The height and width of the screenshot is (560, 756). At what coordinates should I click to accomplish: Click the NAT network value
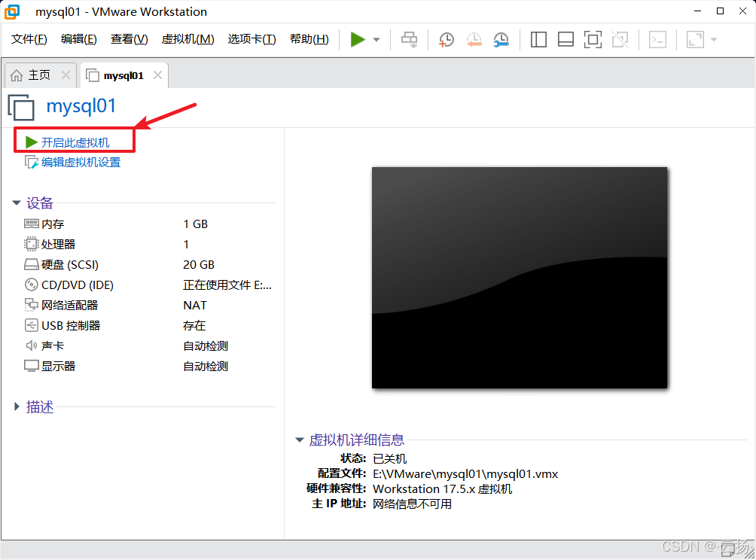click(195, 305)
